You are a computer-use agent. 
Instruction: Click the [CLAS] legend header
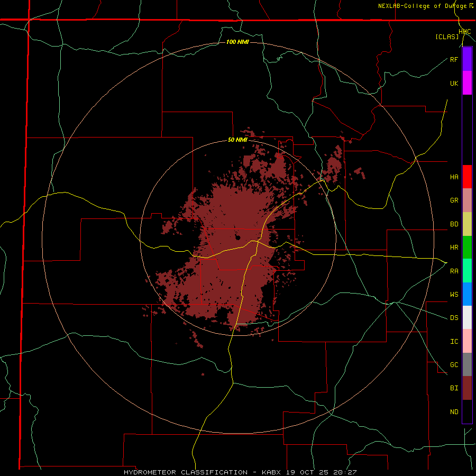click(x=447, y=37)
